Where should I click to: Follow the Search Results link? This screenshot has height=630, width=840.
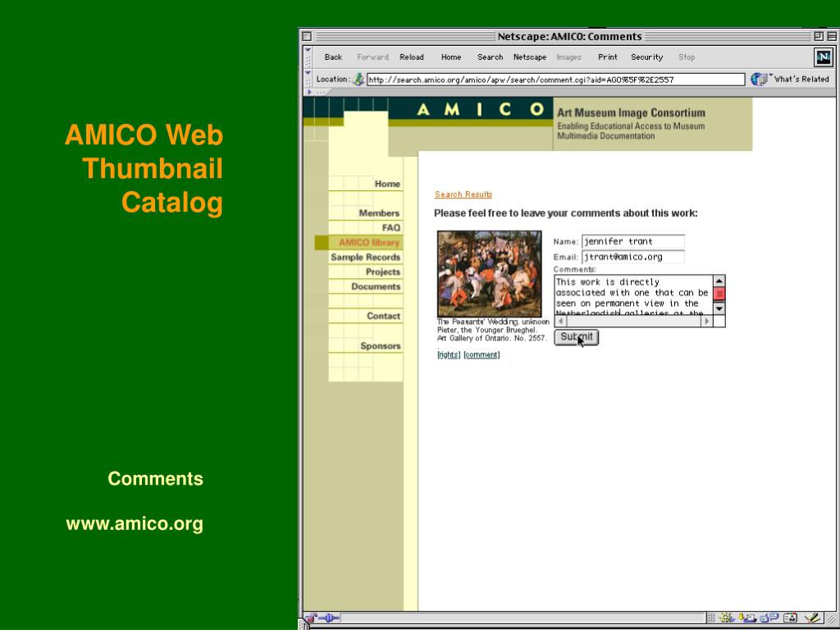463,194
